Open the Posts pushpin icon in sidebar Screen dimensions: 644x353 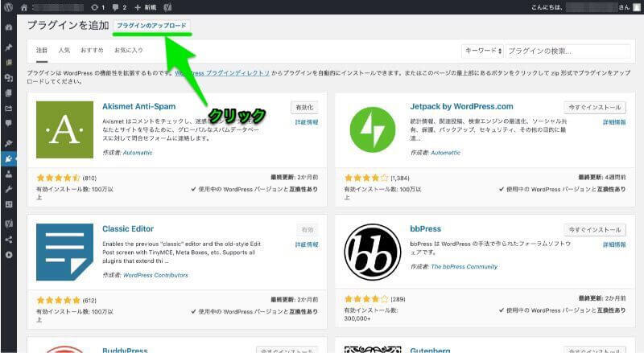click(x=9, y=47)
